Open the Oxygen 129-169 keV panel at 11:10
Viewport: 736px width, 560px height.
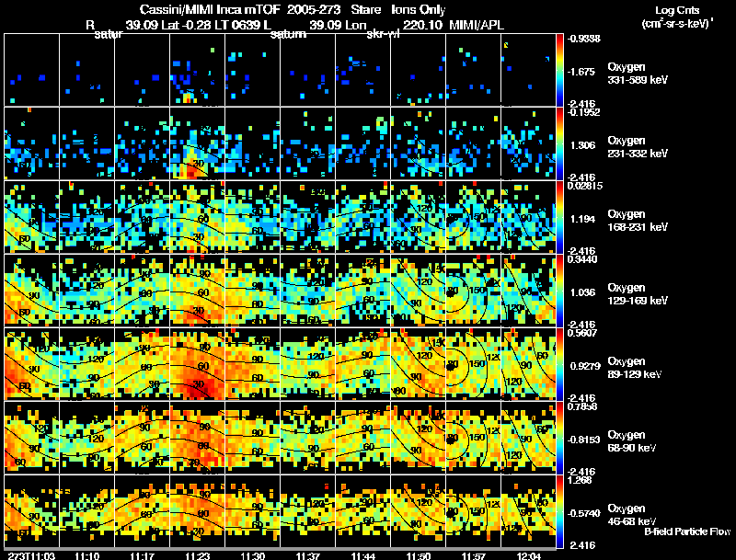pos(86,291)
